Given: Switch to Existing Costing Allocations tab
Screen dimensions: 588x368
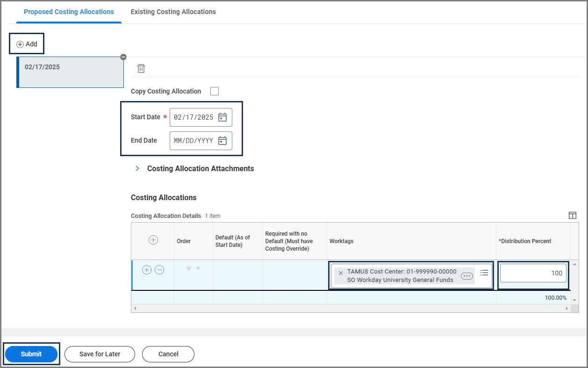Looking at the screenshot, I should pyautogui.click(x=173, y=12).
